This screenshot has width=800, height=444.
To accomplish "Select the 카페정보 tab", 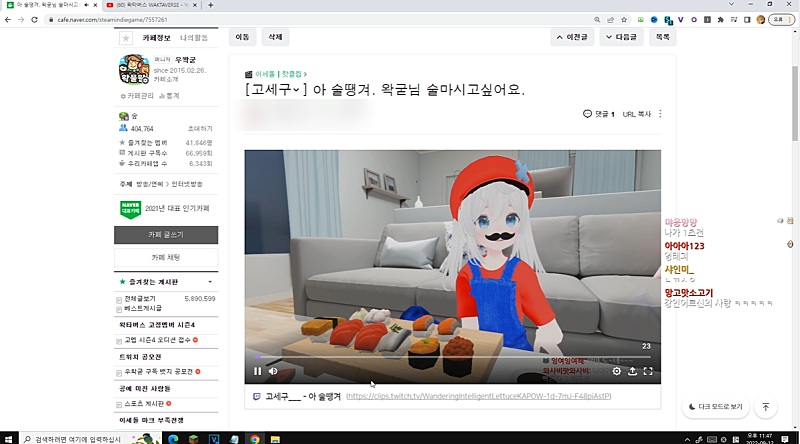I will [157, 38].
